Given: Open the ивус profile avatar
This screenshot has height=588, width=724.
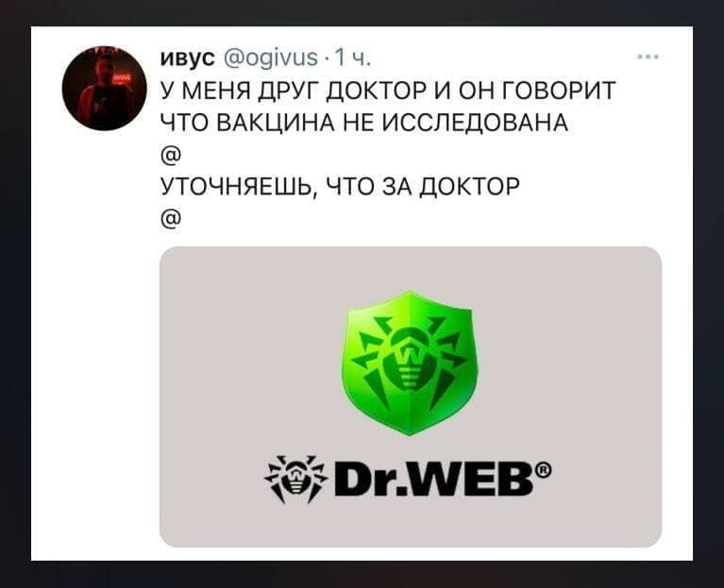Looking at the screenshot, I should [x=105, y=88].
